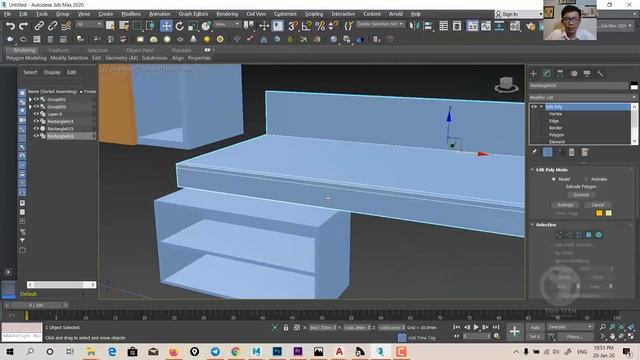Click the Undo arrow icon

click(x=10, y=26)
